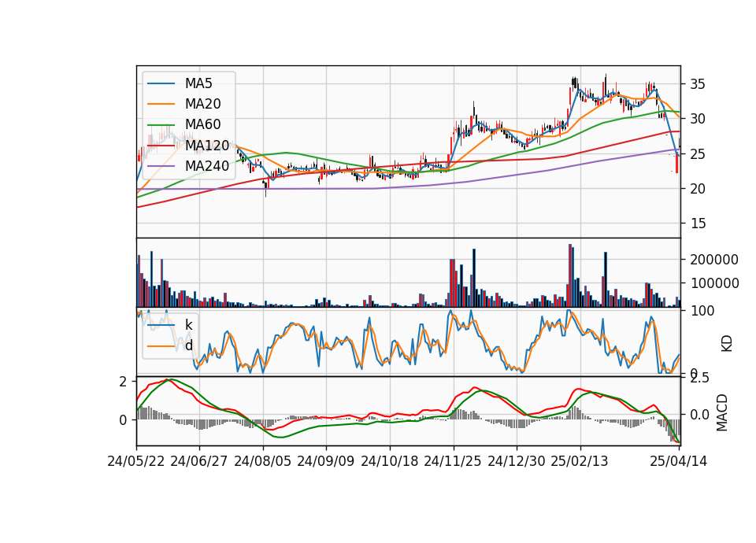
Task: Click the 20 price axis value
Action: click(698, 189)
